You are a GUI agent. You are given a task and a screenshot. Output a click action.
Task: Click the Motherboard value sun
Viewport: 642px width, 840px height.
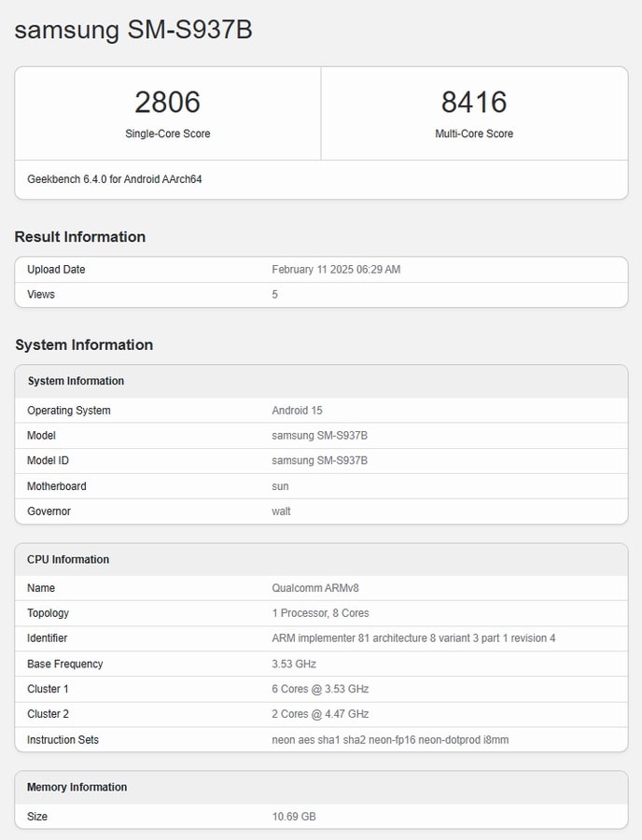click(x=280, y=486)
